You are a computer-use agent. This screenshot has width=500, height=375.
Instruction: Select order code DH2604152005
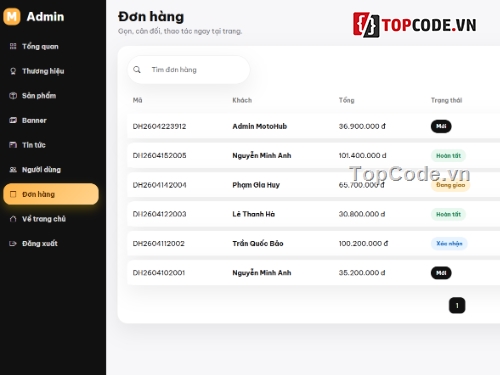[x=159, y=156]
